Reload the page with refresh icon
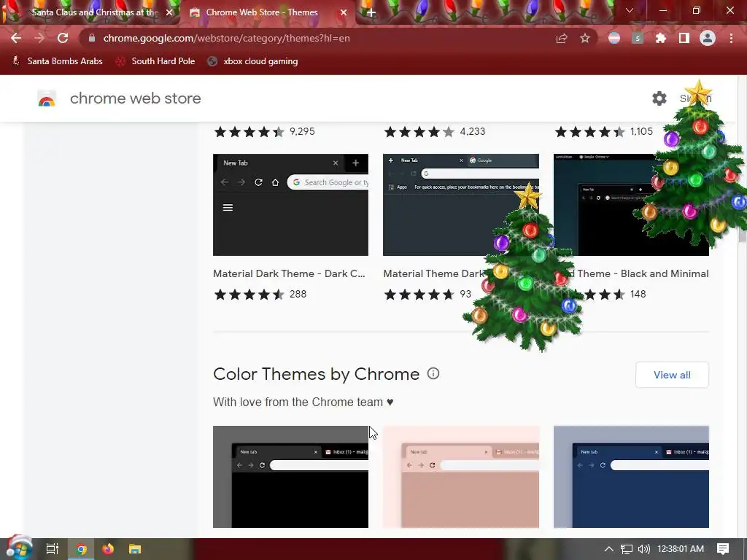The width and height of the screenshot is (747, 560). click(63, 38)
